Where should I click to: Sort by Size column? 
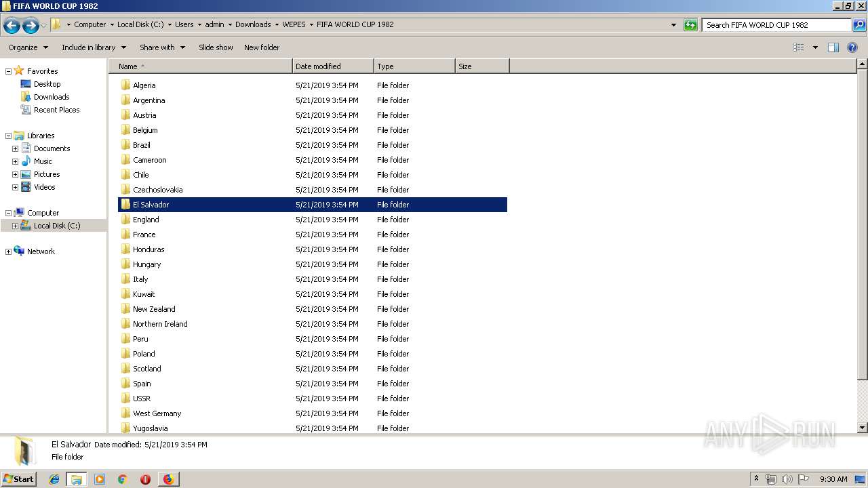[x=482, y=66]
